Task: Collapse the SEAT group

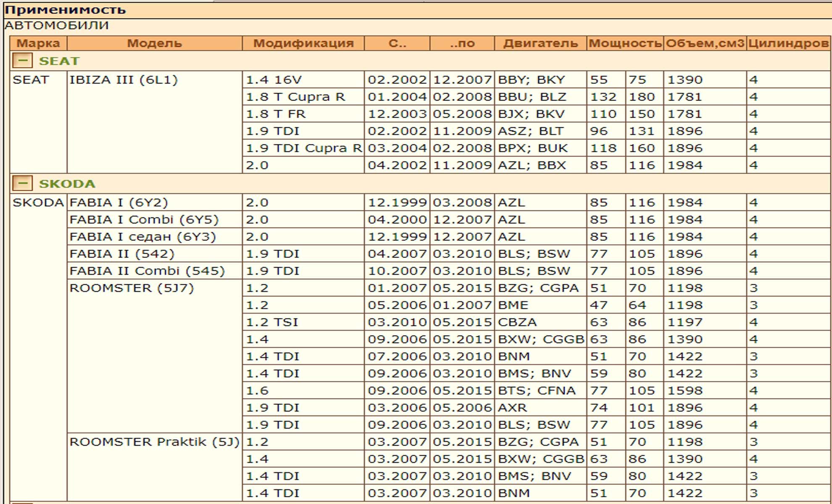Action: coord(22,61)
